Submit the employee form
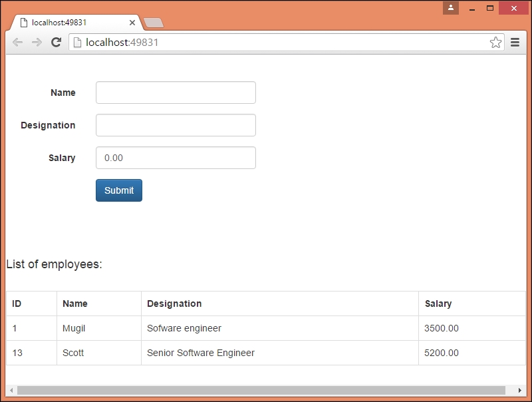 [119, 190]
